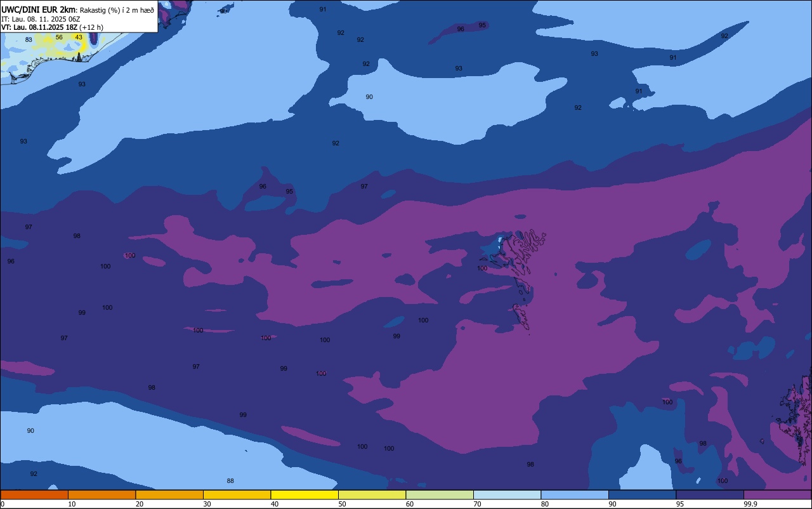Select the bright yellow 40–50 legend segment
This screenshot has height=509, width=812.
tap(304, 494)
